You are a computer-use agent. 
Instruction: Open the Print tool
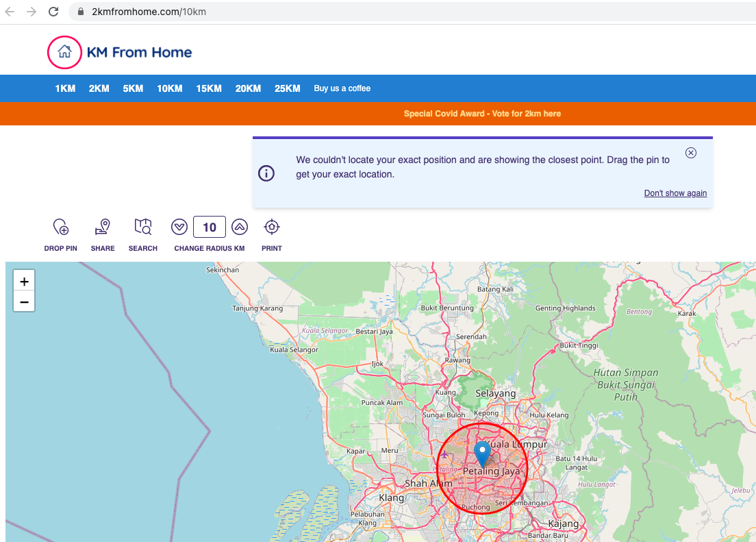click(x=271, y=227)
